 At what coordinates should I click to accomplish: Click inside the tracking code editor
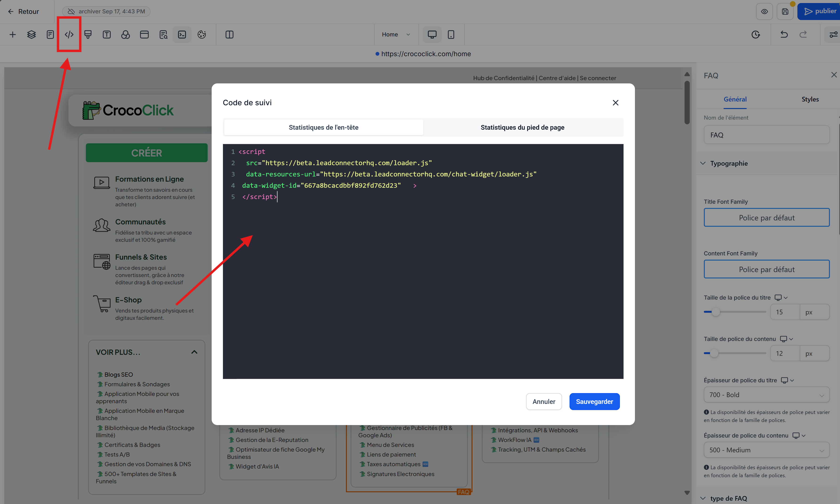click(x=423, y=261)
